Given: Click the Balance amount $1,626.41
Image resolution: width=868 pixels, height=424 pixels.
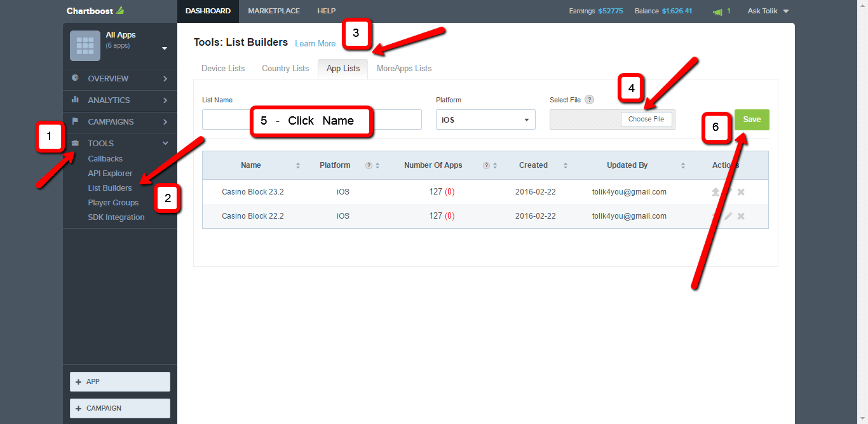Looking at the screenshot, I should point(677,11).
